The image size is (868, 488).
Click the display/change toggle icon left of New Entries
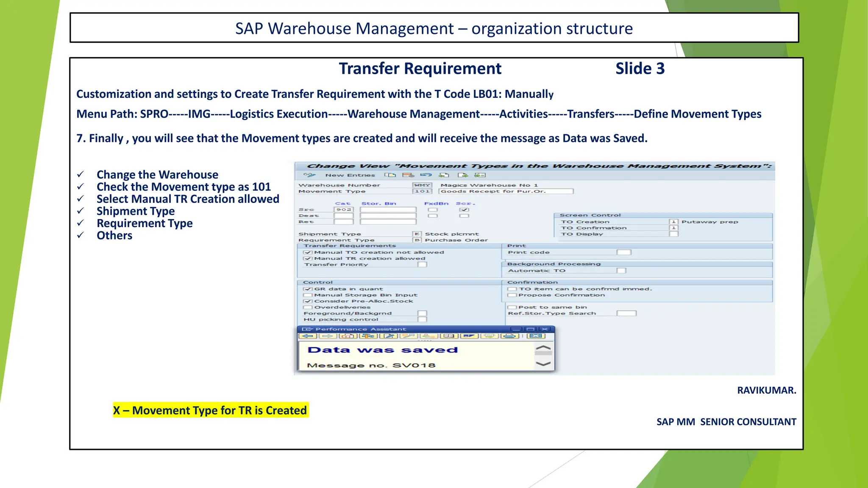pos(310,175)
